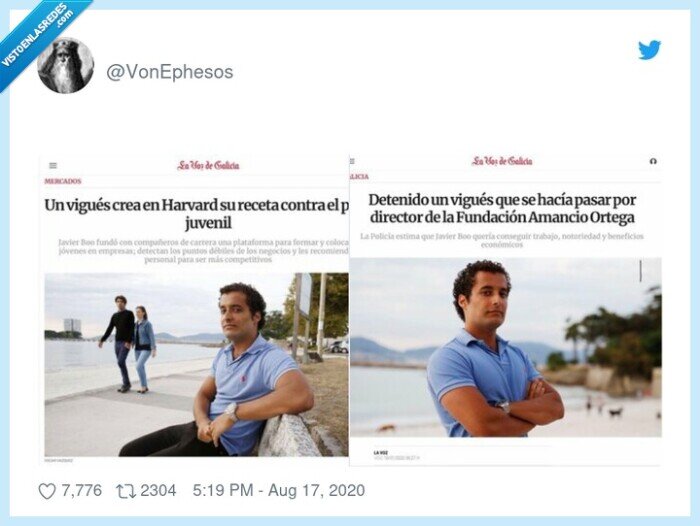Screen dimensions: 700x526
Task: Retweet using the retweet arrows icon
Action: click(x=125, y=491)
